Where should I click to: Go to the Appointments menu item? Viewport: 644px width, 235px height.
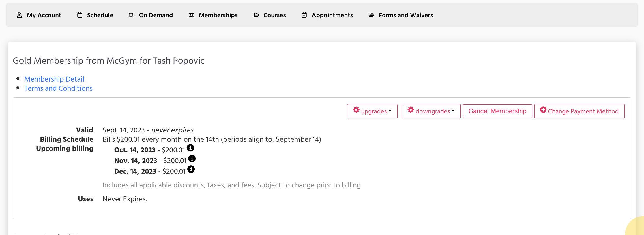[x=332, y=15]
